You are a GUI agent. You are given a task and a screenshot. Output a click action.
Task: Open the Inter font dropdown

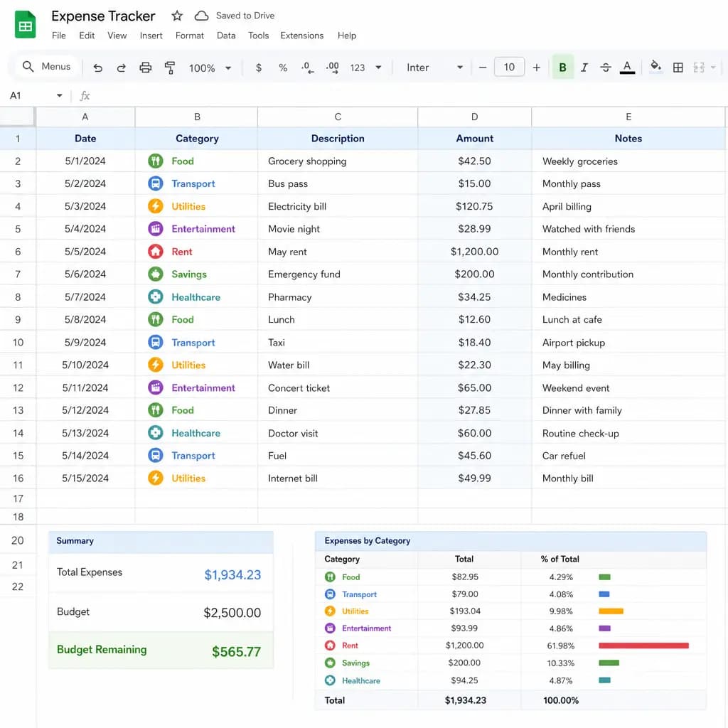coord(434,68)
